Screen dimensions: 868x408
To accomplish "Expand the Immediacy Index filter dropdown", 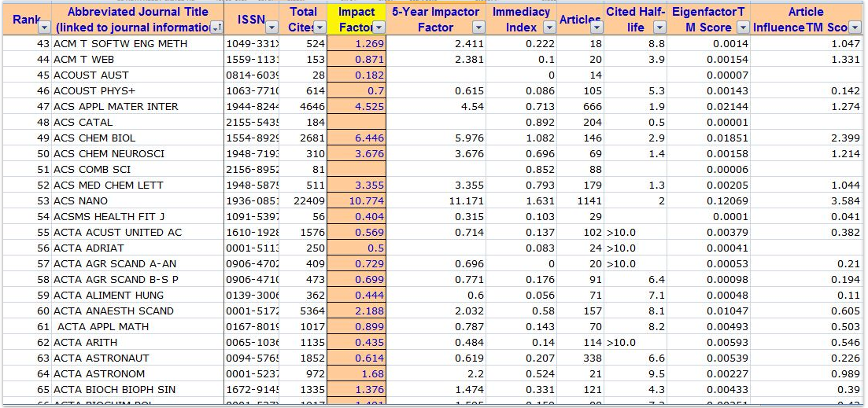I will (549, 28).
